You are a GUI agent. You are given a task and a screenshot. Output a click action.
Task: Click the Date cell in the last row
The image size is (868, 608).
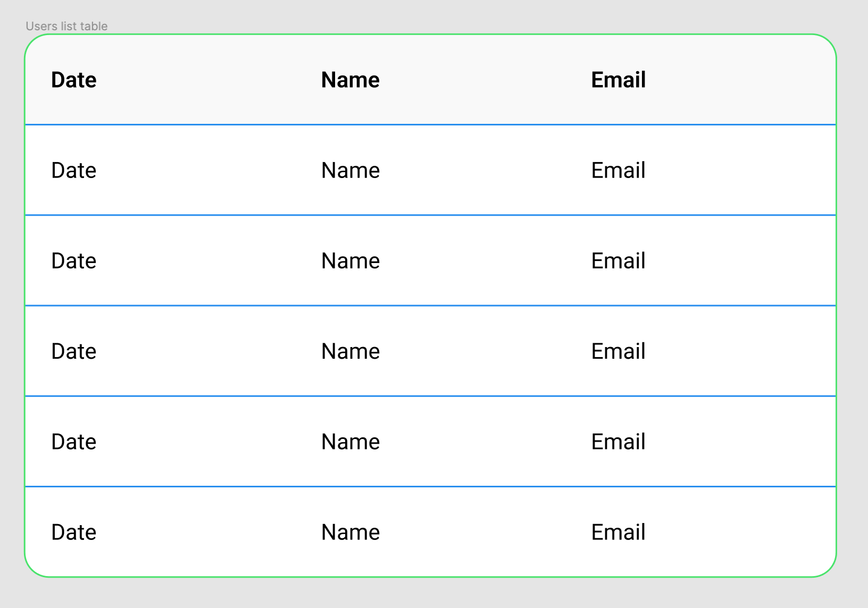(73, 532)
